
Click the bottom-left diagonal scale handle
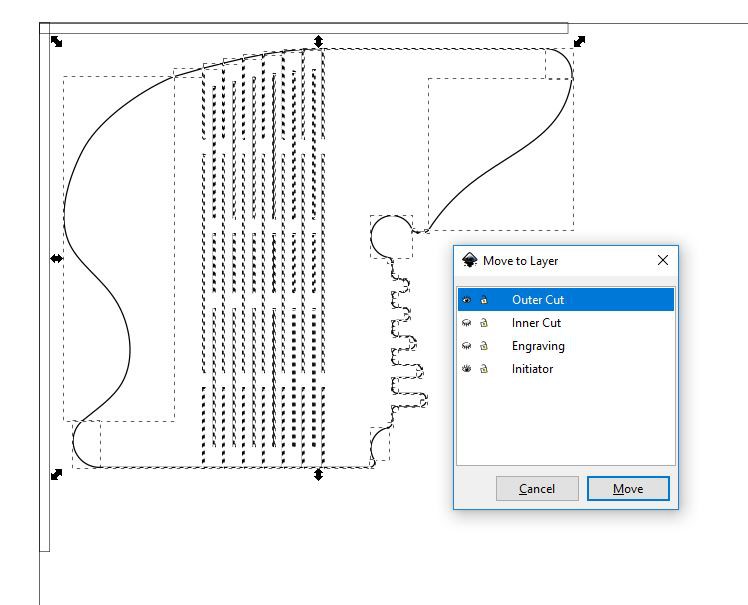click(56, 475)
